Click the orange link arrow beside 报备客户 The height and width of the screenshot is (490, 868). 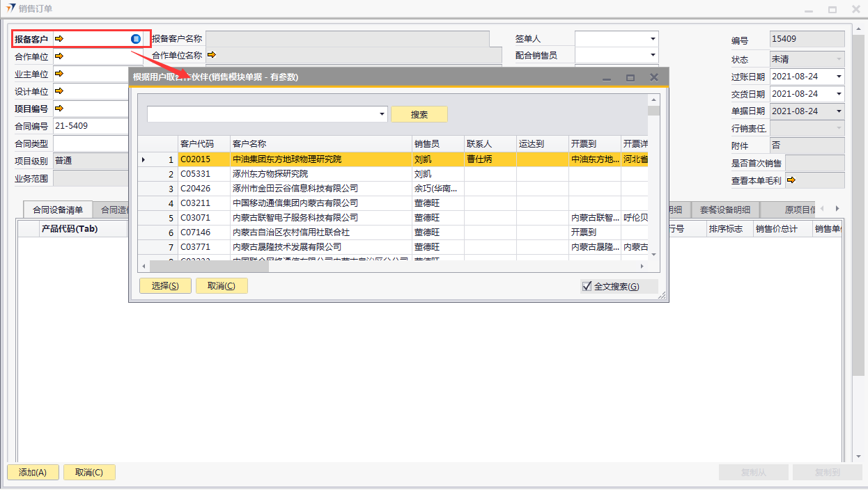(59, 39)
